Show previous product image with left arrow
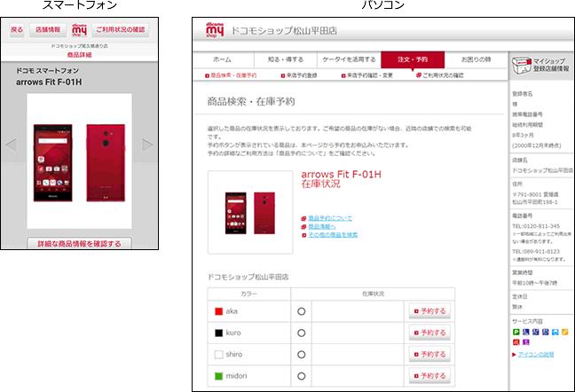The height and width of the screenshot is (392, 575). [11, 145]
